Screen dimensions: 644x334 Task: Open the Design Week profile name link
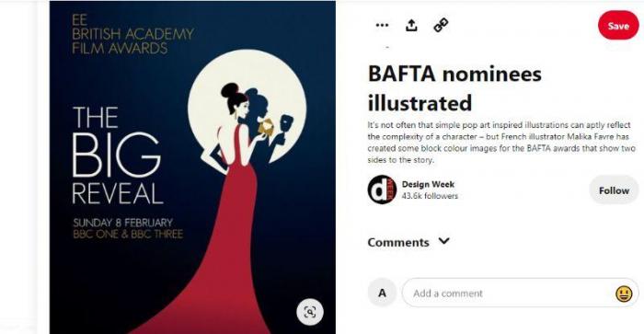click(x=428, y=184)
